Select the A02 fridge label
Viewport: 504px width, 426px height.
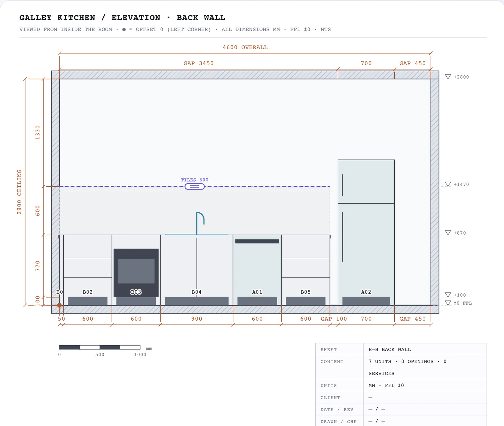pos(366,292)
